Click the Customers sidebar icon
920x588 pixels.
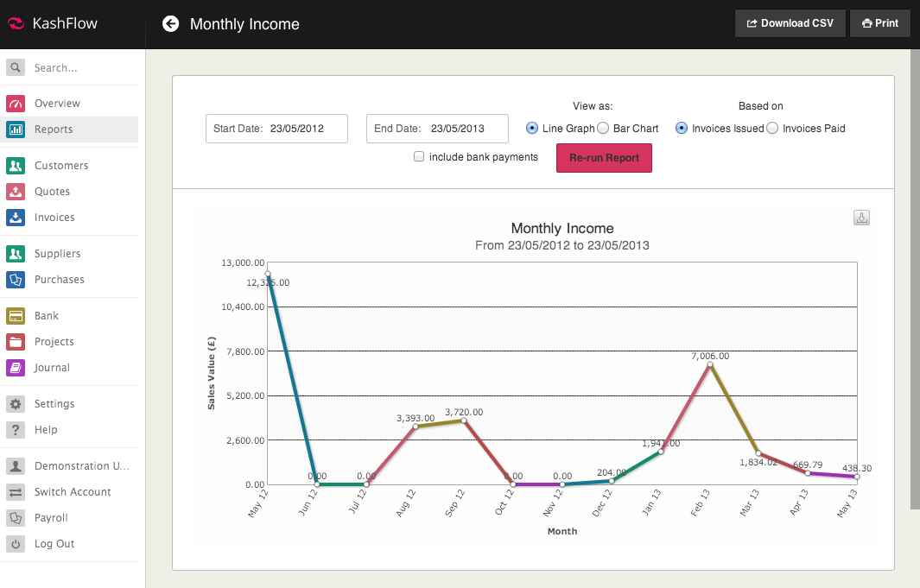16,166
